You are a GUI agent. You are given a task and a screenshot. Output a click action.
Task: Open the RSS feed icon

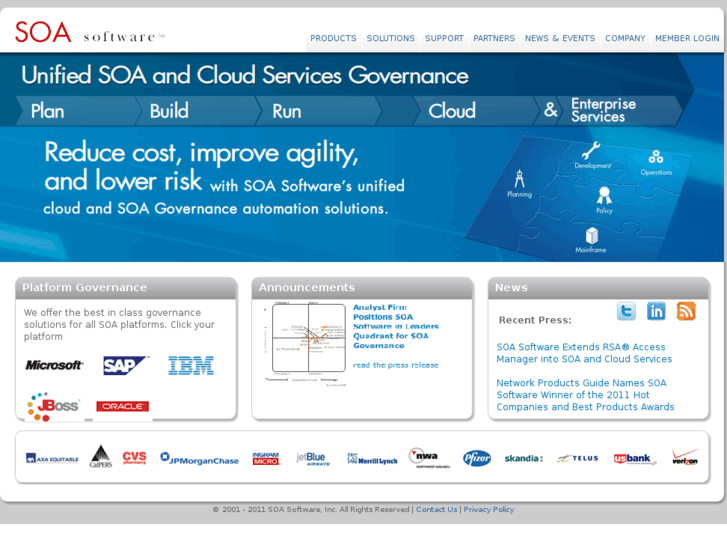(x=686, y=311)
